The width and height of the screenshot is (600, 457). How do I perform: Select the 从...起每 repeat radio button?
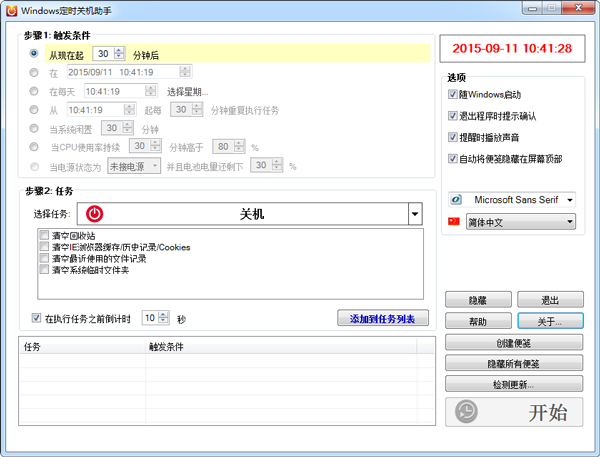34,109
